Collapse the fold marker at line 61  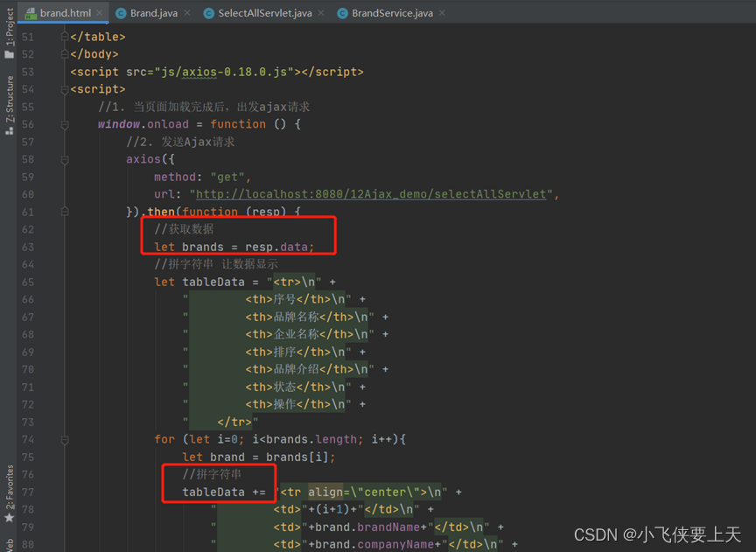point(65,212)
